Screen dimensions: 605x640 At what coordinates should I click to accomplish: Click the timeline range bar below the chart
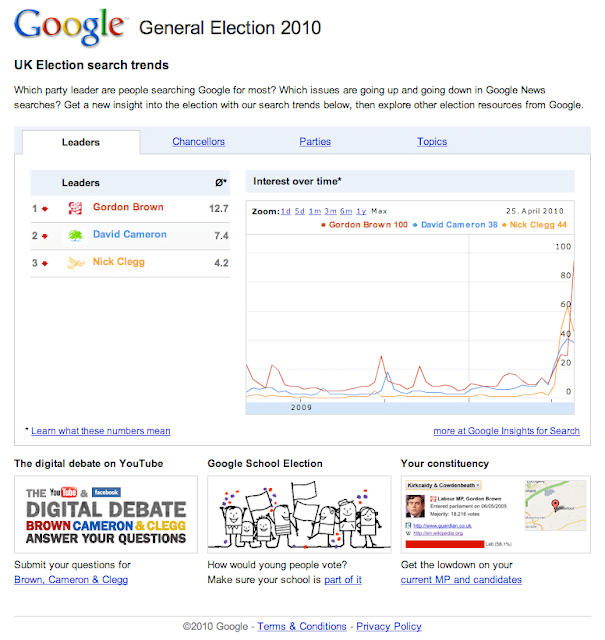coord(410,408)
